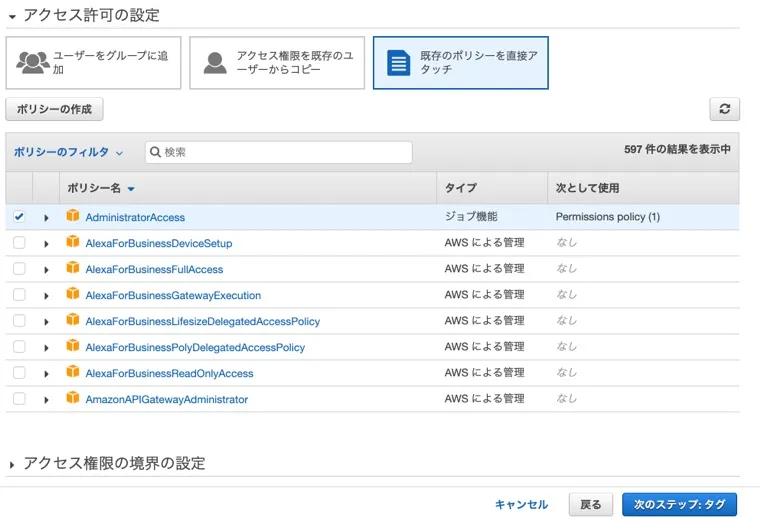
Task: Click the refresh policies icon button
Action: (x=724, y=110)
